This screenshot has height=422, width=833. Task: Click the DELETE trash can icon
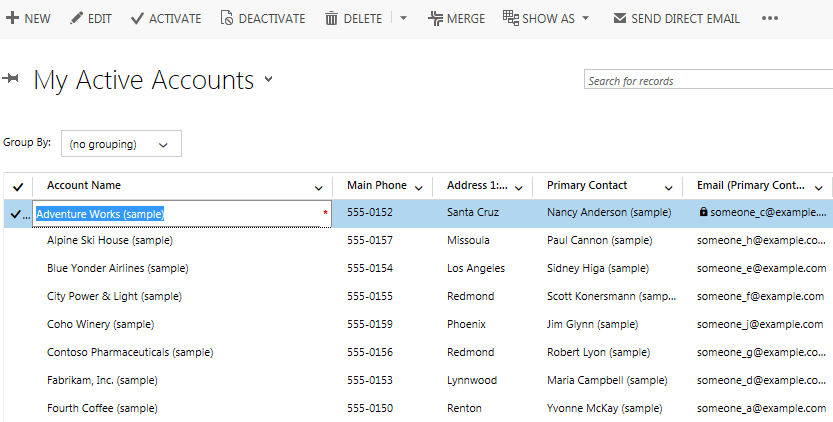click(331, 19)
